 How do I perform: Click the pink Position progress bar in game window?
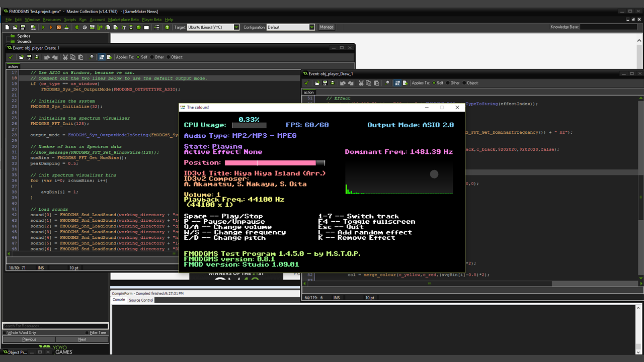coord(275,163)
